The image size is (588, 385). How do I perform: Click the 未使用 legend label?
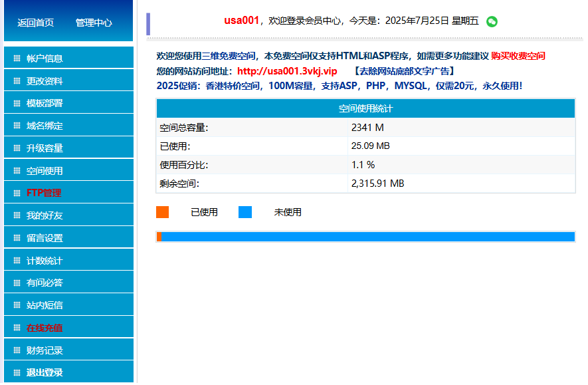(x=288, y=212)
